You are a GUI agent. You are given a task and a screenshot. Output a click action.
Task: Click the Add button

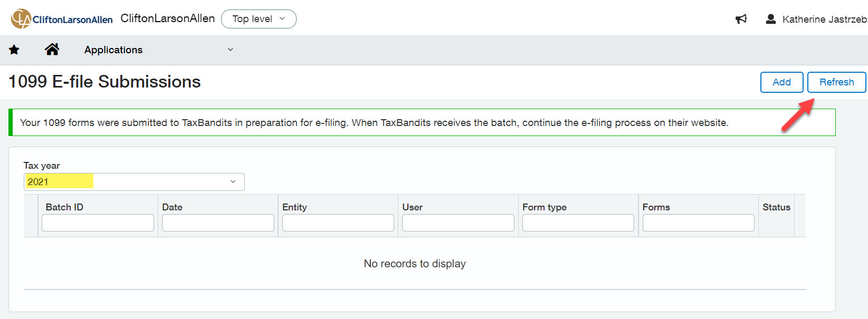tap(781, 82)
